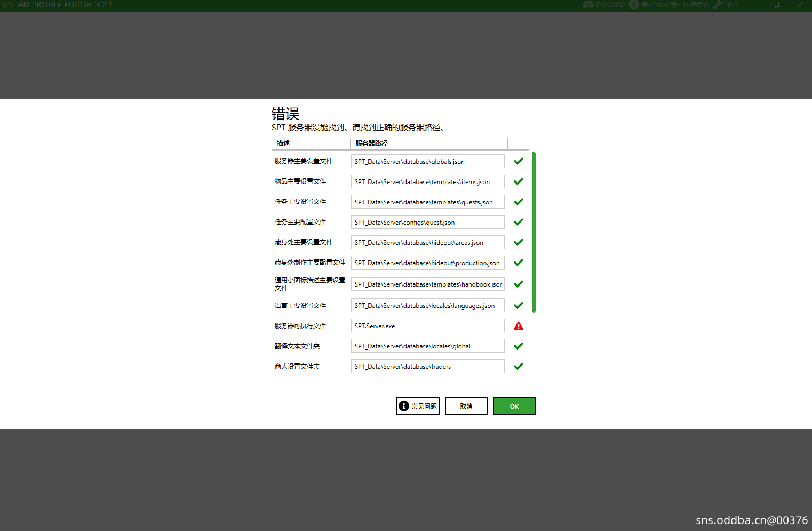812x531 pixels.
Task: Click the 快速模式 airplane icon
Action: point(676,4)
